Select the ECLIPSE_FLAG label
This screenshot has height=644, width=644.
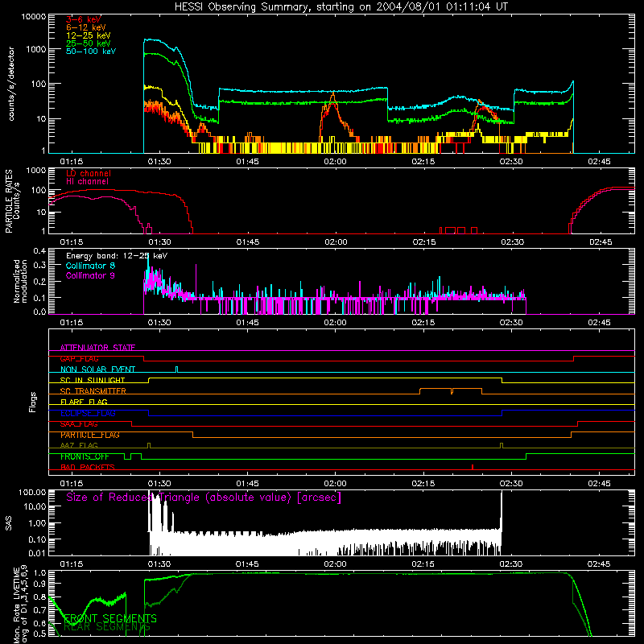point(88,413)
